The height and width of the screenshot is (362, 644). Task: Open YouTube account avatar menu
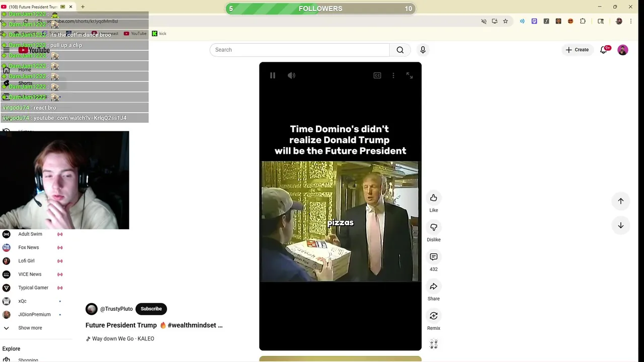pos(623,50)
